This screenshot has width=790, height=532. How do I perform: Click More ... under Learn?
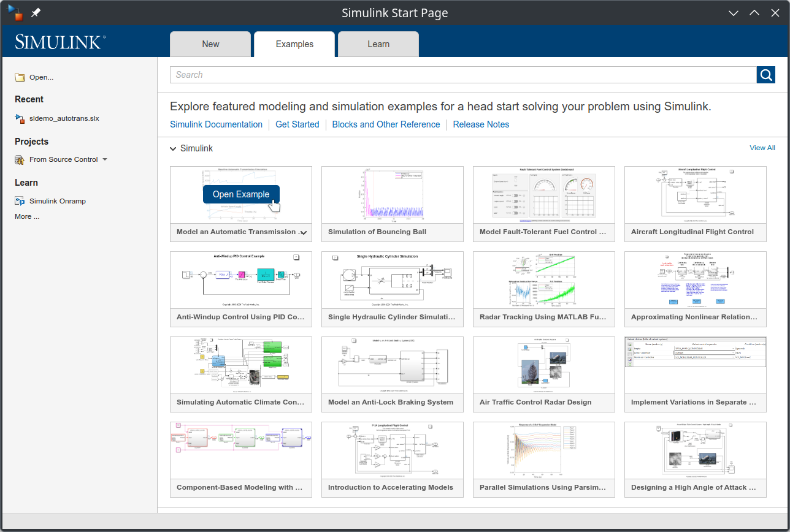click(27, 216)
